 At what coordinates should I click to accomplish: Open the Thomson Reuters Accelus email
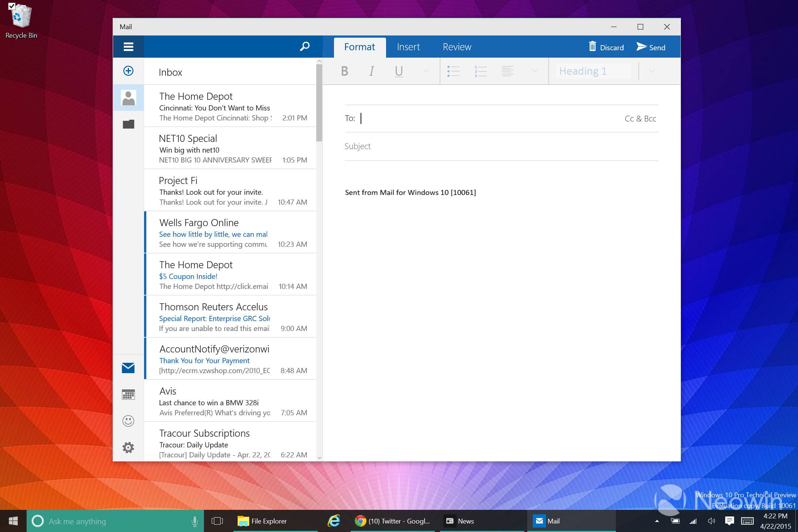pos(230,317)
